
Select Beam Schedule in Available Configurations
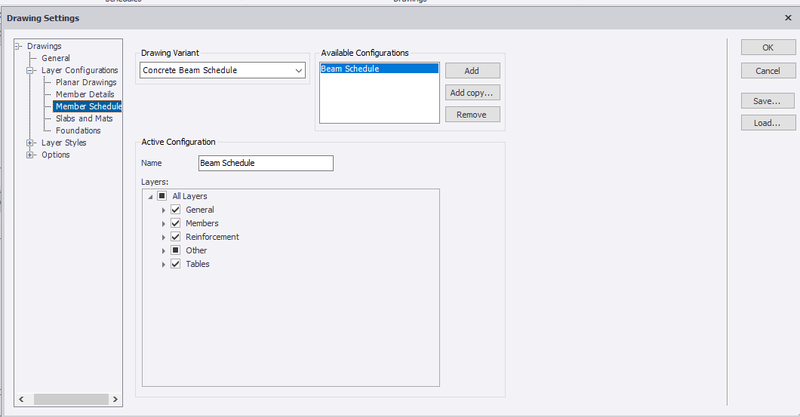(x=379, y=69)
